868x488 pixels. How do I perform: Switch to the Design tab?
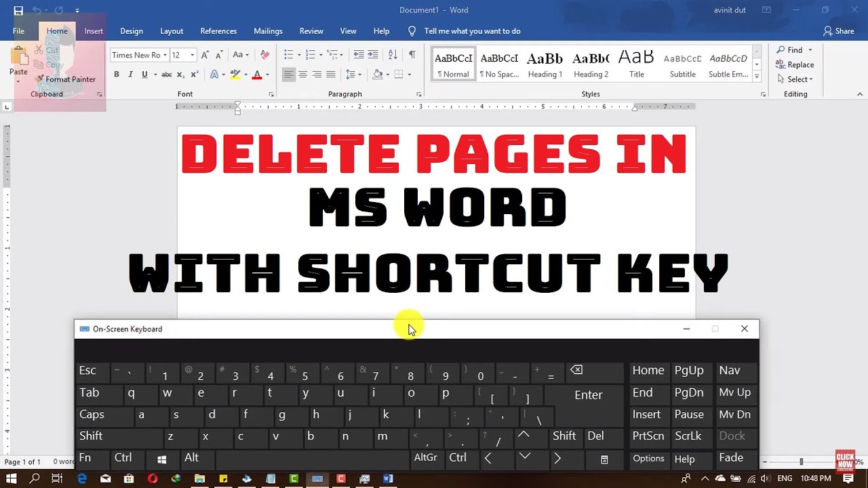click(132, 31)
